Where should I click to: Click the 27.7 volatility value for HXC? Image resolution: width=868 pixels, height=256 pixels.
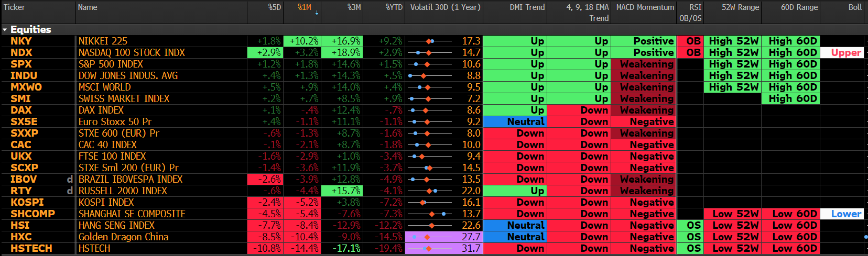tap(471, 237)
